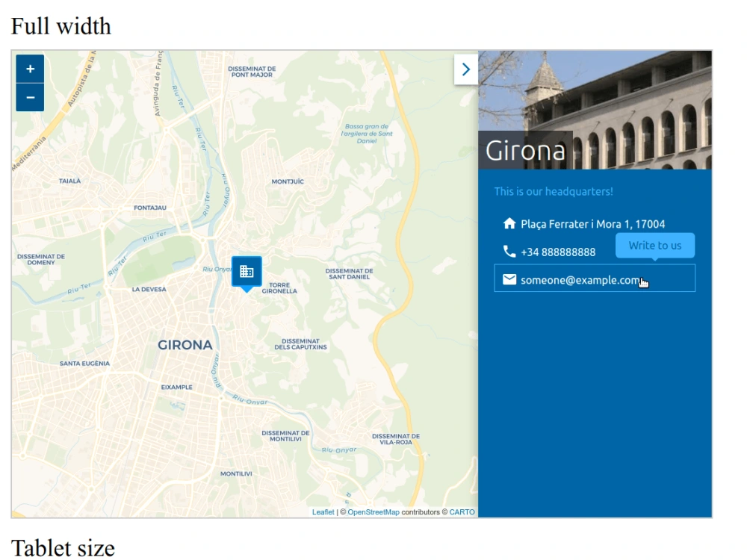Viewport: 747px width, 560px height.
Task: Click the MONTILIVI map label
Action: 236,474
